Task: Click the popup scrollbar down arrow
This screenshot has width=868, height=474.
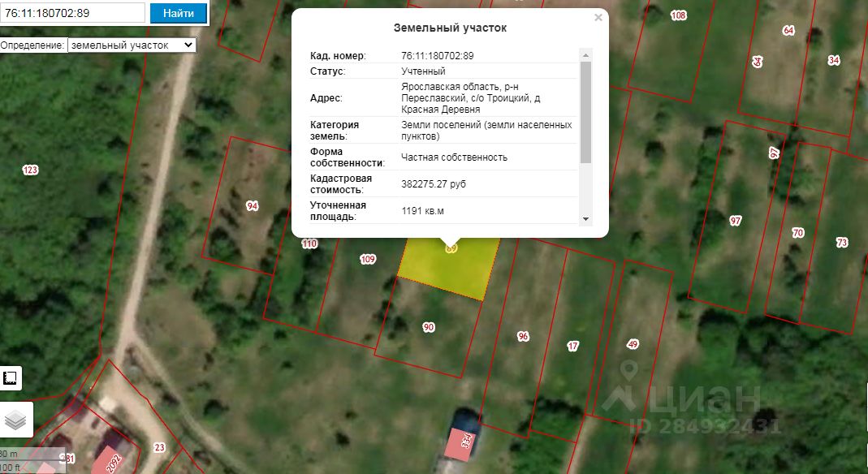Action: click(585, 220)
